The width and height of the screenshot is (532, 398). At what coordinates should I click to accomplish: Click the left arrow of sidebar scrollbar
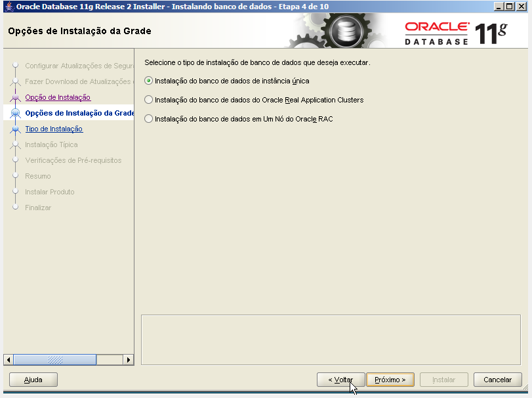[9, 360]
